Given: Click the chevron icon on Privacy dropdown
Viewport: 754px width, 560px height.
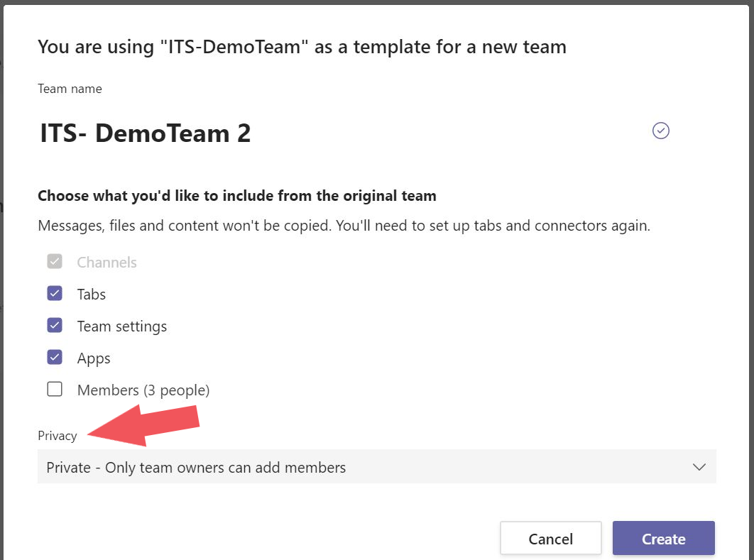Looking at the screenshot, I should pyautogui.click(x=699, y=466).
